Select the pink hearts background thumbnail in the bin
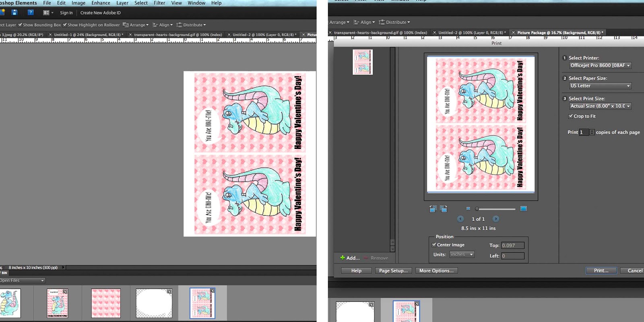The height and width of the screenshot is (322, 644). pos(106,303)
